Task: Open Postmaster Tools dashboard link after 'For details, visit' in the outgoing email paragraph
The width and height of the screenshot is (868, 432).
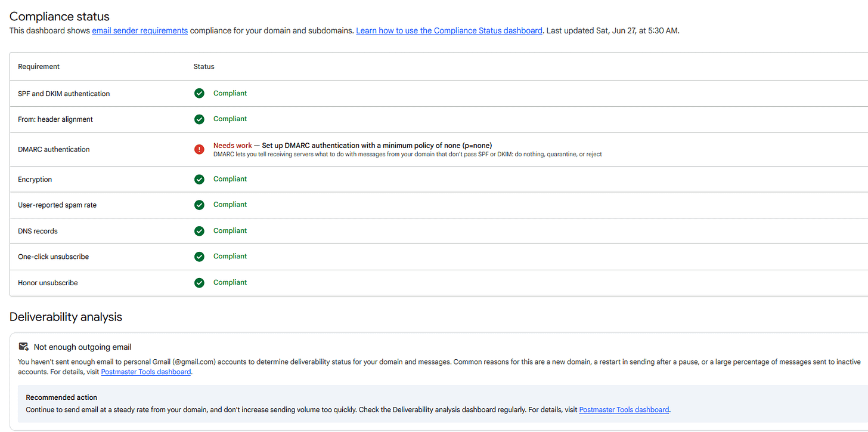Action: tap(146, 372)
